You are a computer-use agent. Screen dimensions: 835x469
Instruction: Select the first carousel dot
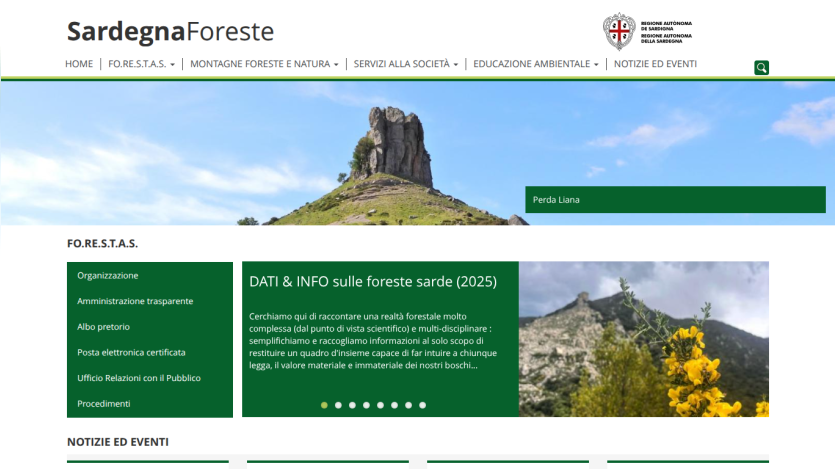324,405
